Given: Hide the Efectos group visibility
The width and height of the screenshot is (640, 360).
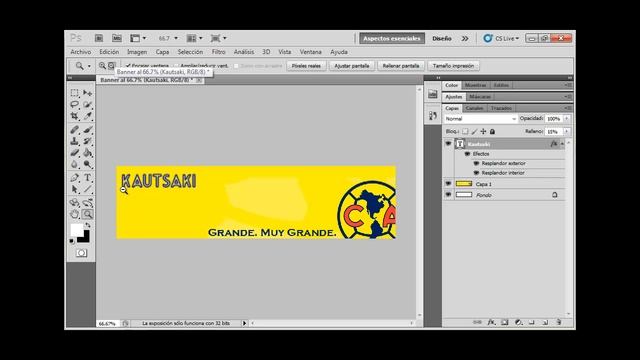Looking at the screenshot, I should tap(467, 154).
